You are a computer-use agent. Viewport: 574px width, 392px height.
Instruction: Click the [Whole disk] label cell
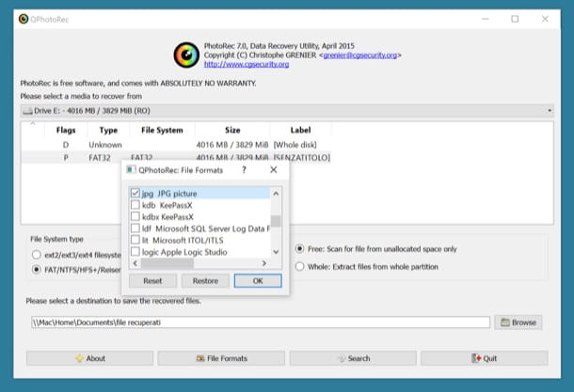(295, 145)
